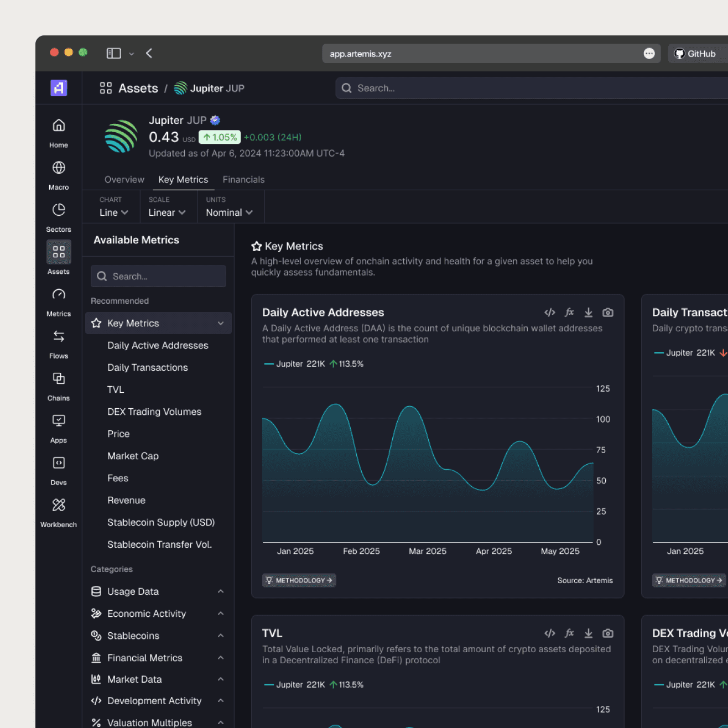This screenshot has width=728, height=728.
Task: Click the app.artemis.xyz address bar
Action: [x=491, y=54]
